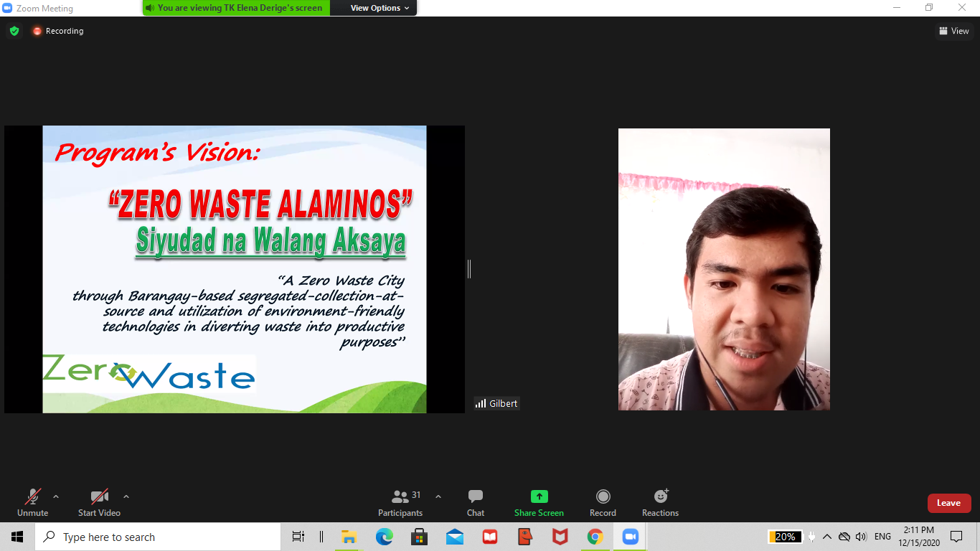Open the red book app on taskbar

click(490, 537)
